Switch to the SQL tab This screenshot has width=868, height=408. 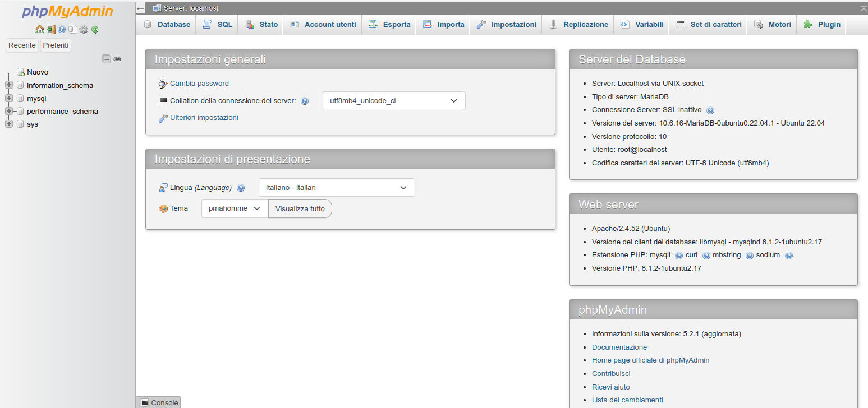[217, 25]
